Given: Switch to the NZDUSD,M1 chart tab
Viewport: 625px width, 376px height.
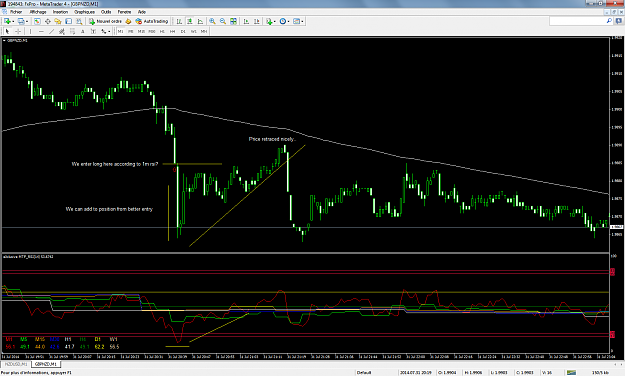Looking at the screenshot, I should 16,364.
